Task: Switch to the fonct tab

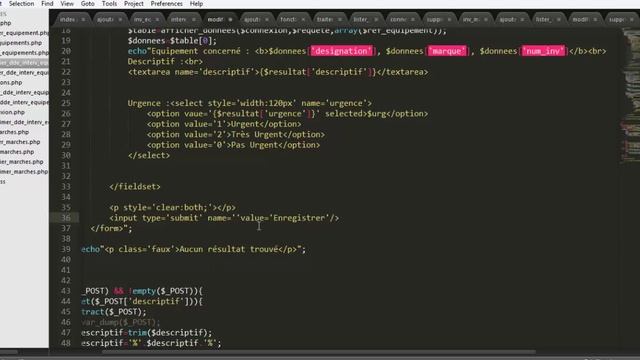Action: click(288, 20)
